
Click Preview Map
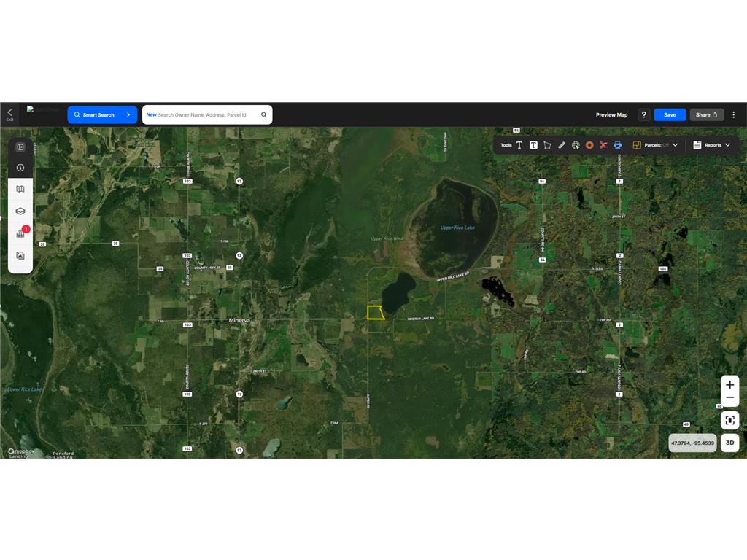[611, 114]
